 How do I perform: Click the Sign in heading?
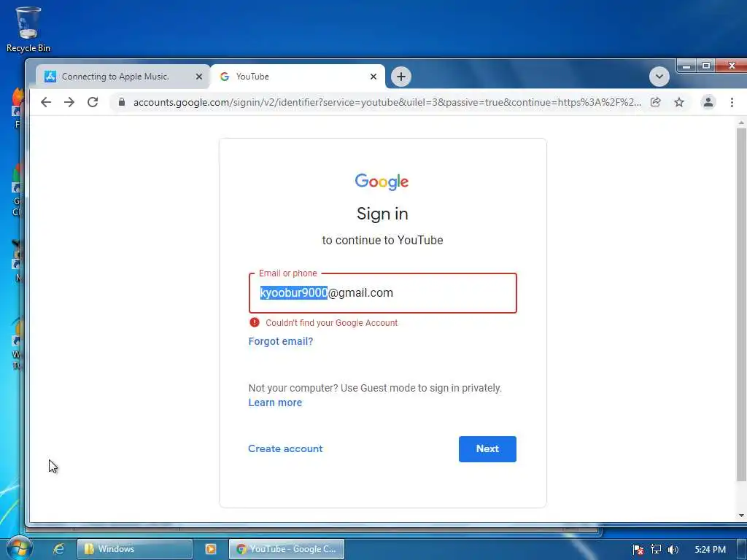click(x=382, y=214)
